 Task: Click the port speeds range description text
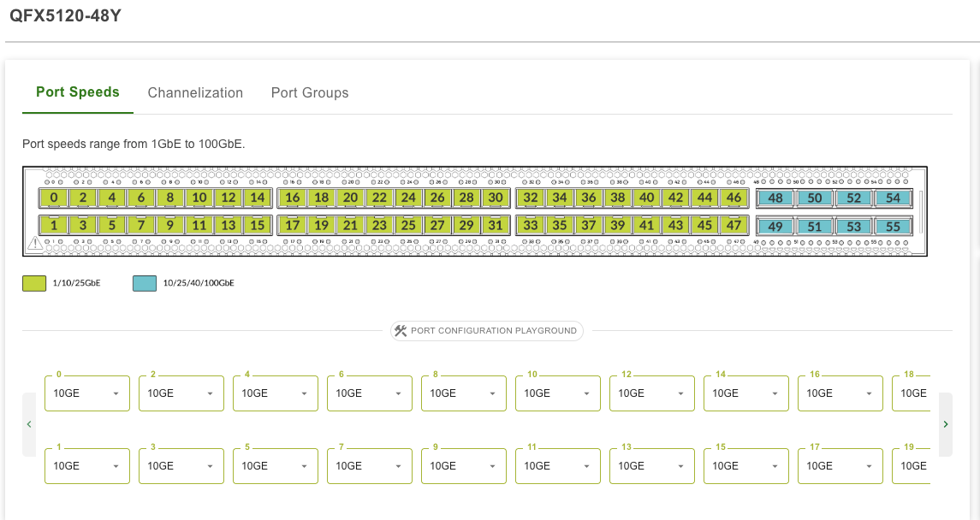coord(134,145)
